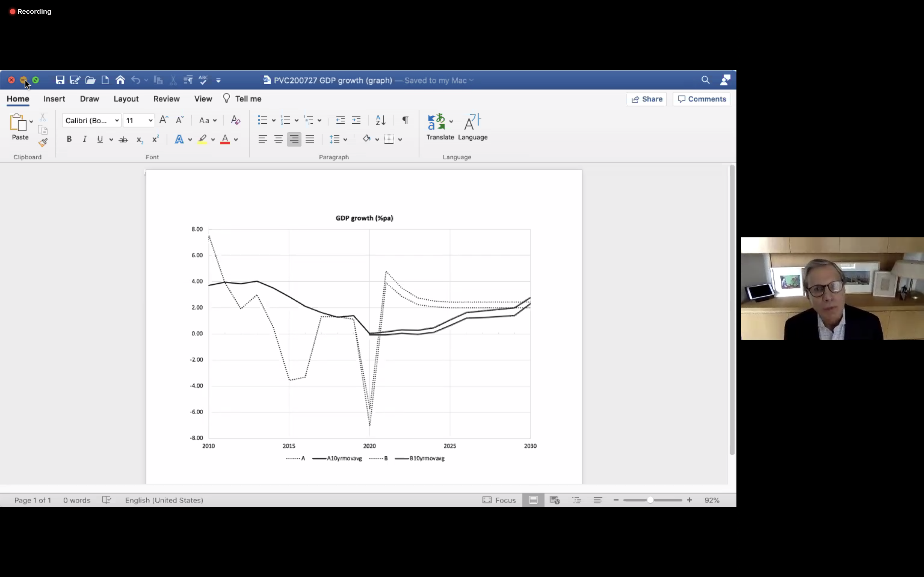Toggle show paragraph marks
Screen dimensions: 924x577
[x=406, y=121]
